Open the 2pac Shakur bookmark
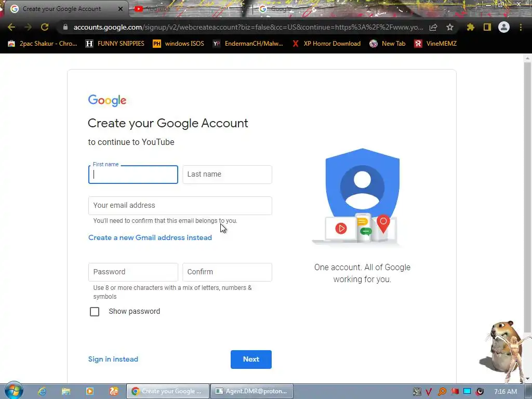 (43, 44)
